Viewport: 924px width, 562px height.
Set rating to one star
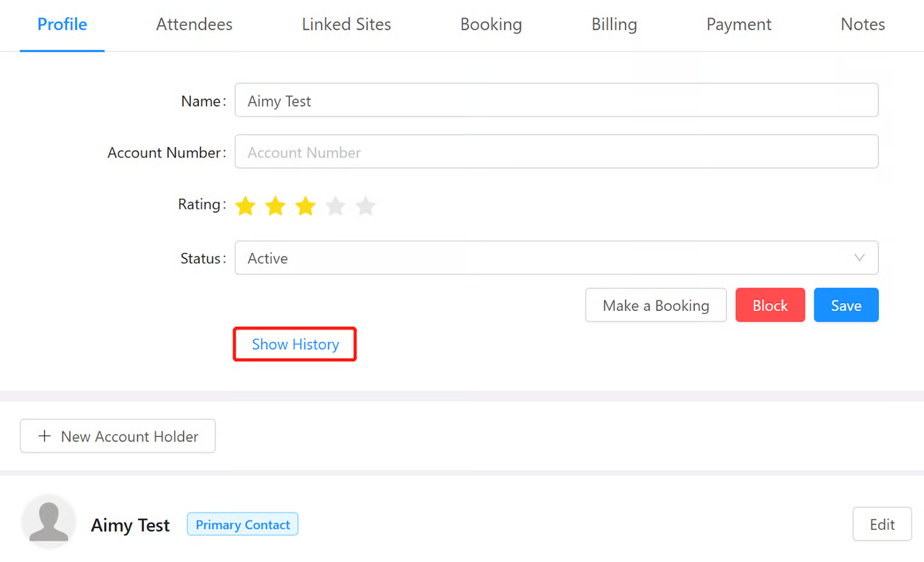click(246, 206)
